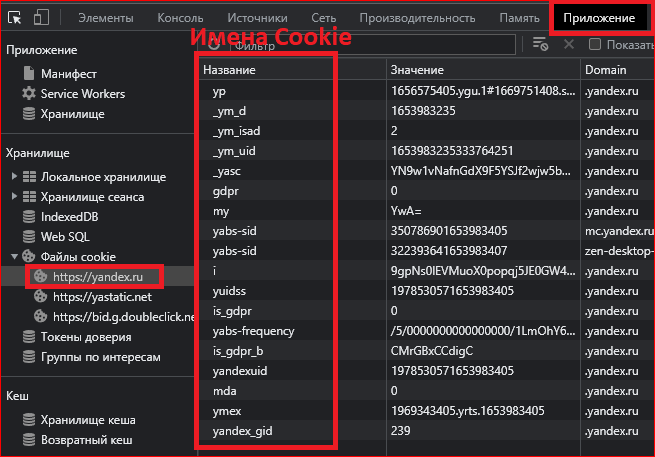
Task: Open the Манифест item
Action: (x=68, y=74)
